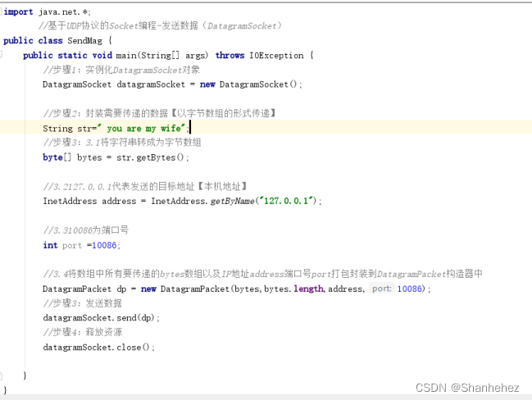Click the '10086' value in port assignment
Viewport: 532px width, 400px height.
click(104, 245)
